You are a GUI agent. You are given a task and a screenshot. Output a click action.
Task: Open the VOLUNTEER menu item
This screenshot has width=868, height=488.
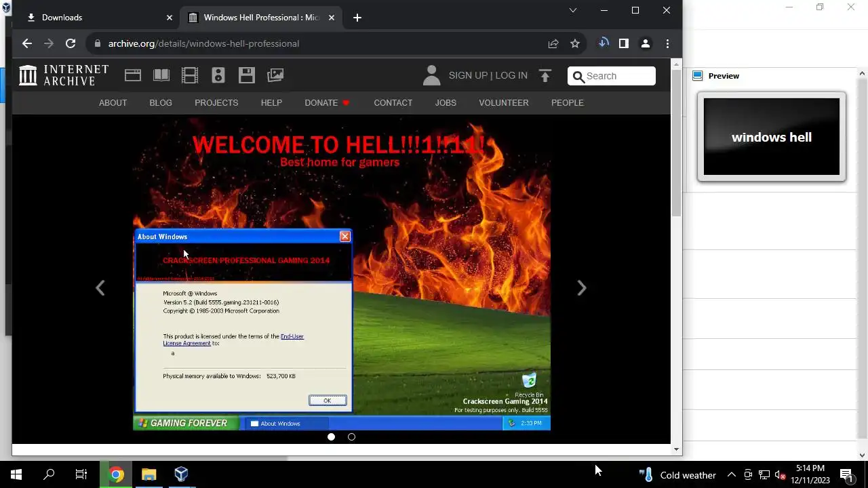pyautogui.click(x=504, y=103)
